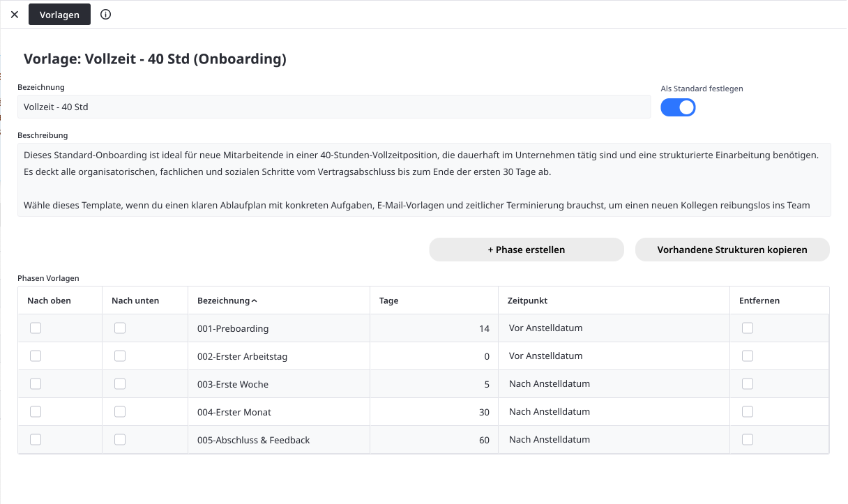Close the template view with X icon
848x504 pixels.
click(x=15, y=15)
